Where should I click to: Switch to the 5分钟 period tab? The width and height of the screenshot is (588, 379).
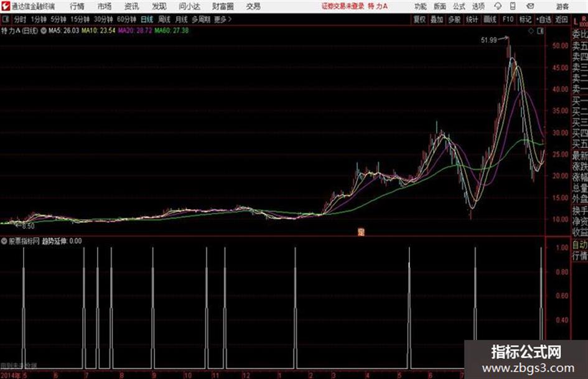click(x=58, y=19)
